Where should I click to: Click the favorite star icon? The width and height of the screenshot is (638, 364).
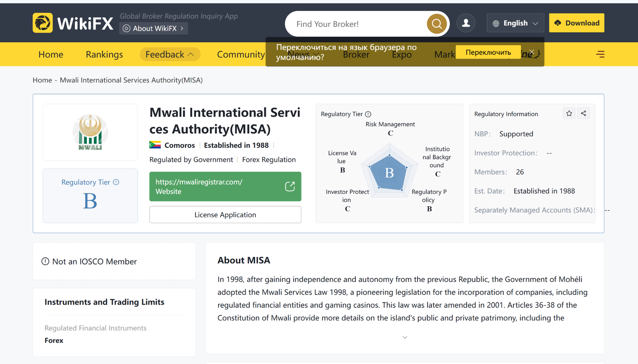569,114
